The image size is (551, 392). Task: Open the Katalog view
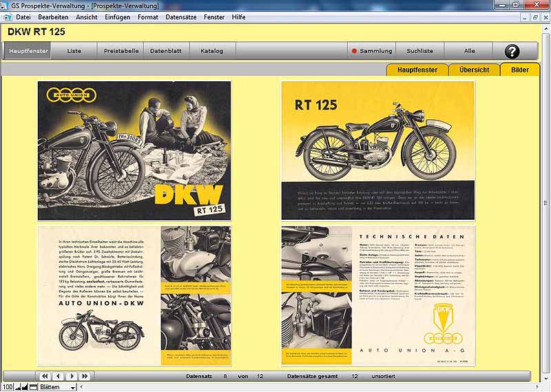point(212,51)
